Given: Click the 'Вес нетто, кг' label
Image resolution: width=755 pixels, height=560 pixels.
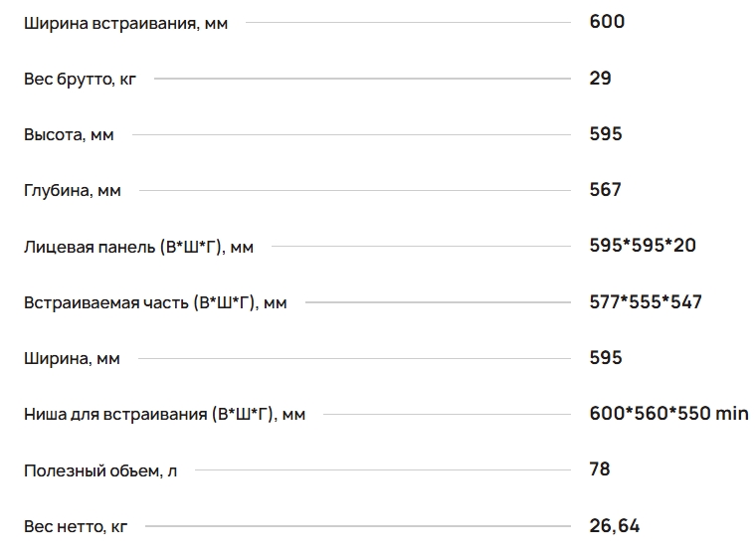Looking at the screenshot, I should tap(76, 526).
